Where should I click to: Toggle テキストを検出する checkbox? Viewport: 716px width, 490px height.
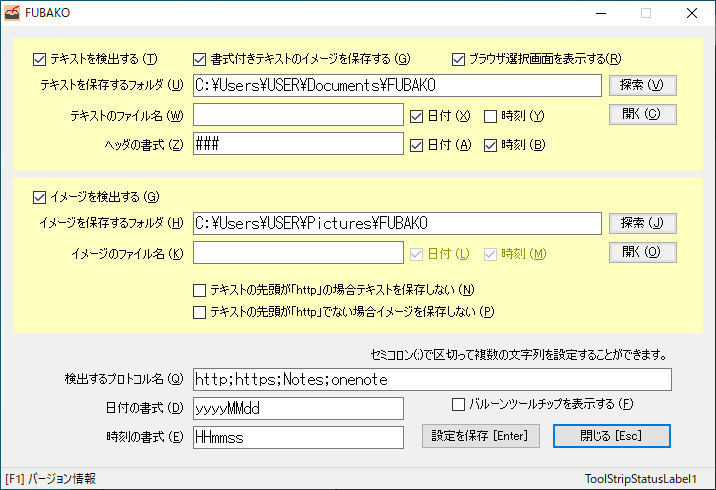coord(40,58)
